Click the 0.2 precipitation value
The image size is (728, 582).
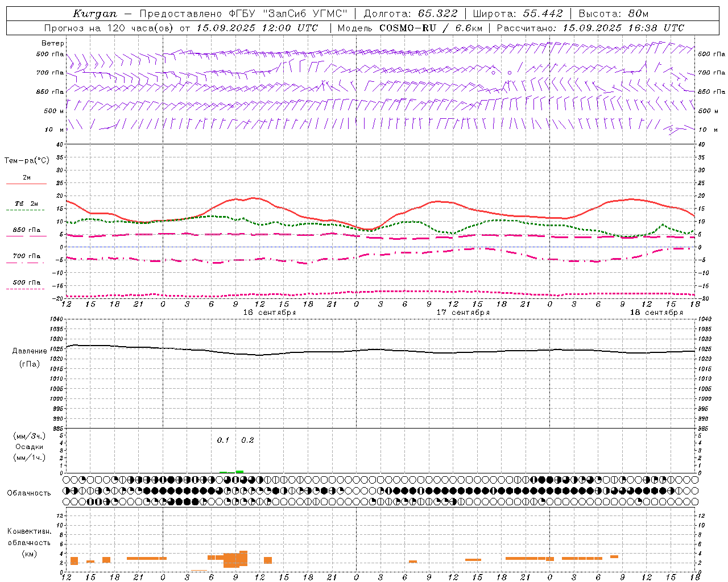[247, 440]
